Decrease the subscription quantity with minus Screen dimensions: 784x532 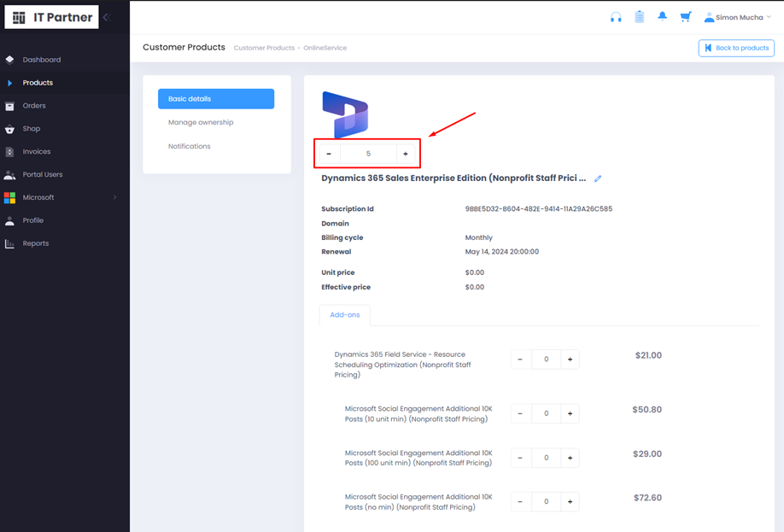329,154
